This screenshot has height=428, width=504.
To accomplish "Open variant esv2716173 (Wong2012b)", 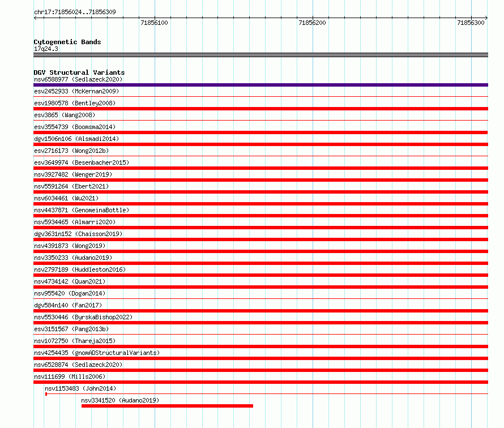I will click(x=71, y=151).
